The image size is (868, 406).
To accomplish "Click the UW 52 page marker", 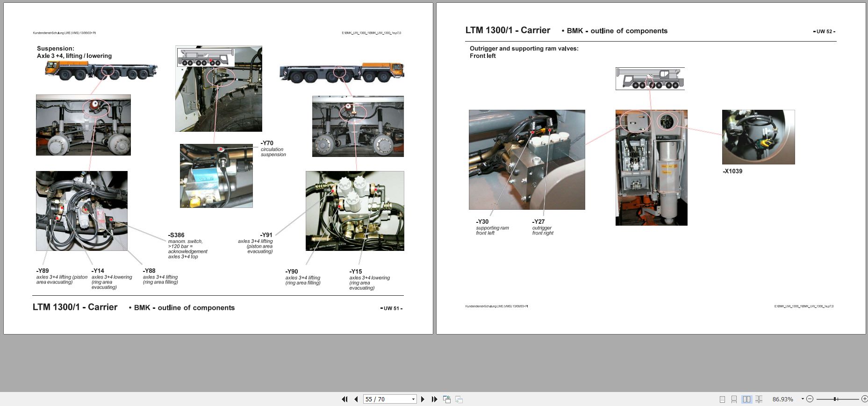I will (825, 32).
